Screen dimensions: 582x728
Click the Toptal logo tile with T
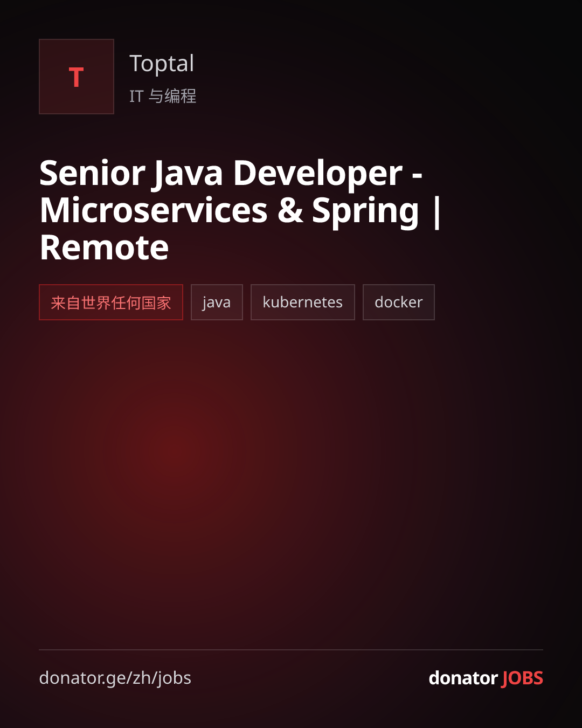tap(77, 77)
